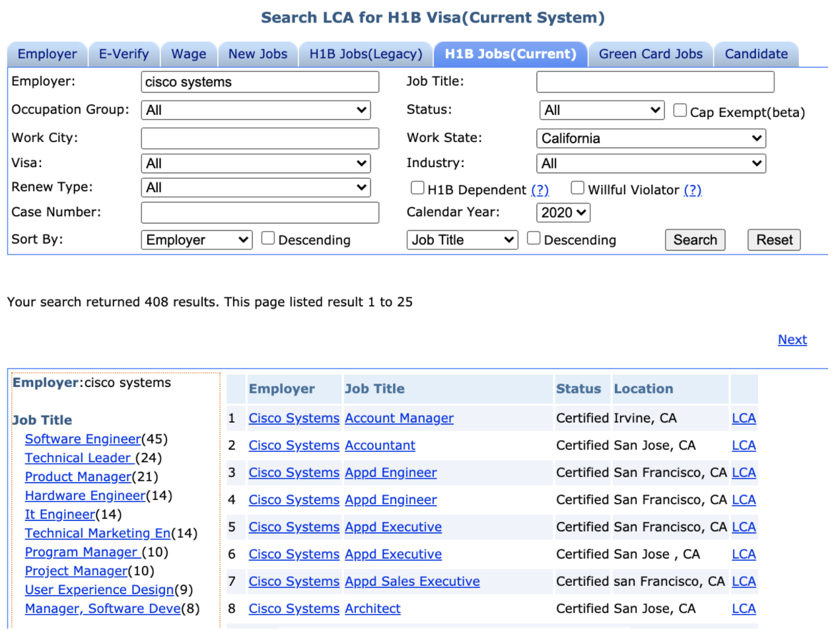
Task: Toggle Descending for the Employer sort
Action: pyautogui.click(x=267, y=238)
